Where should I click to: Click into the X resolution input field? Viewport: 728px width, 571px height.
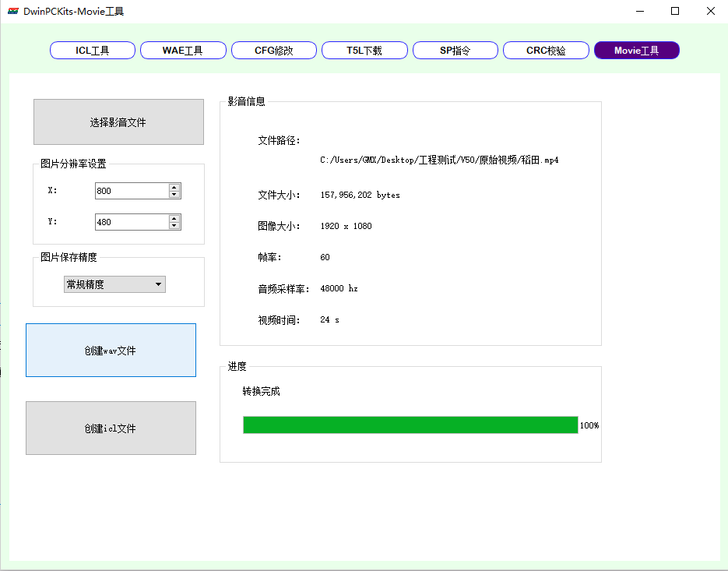[x=131, y=191]
